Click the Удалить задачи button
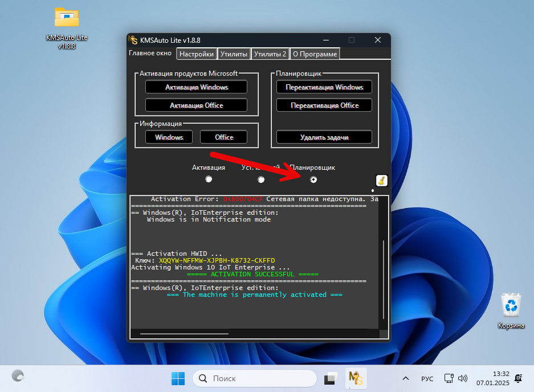This screenshot has width=534, height=392. click(x=324, y=137)
